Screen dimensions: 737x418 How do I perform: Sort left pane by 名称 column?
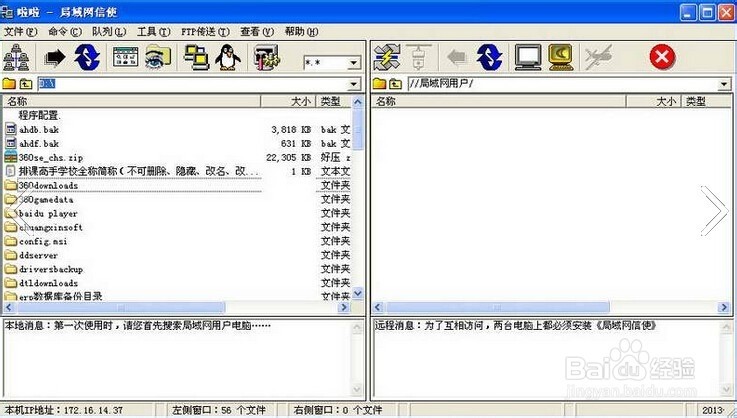(x=132, y=101)
